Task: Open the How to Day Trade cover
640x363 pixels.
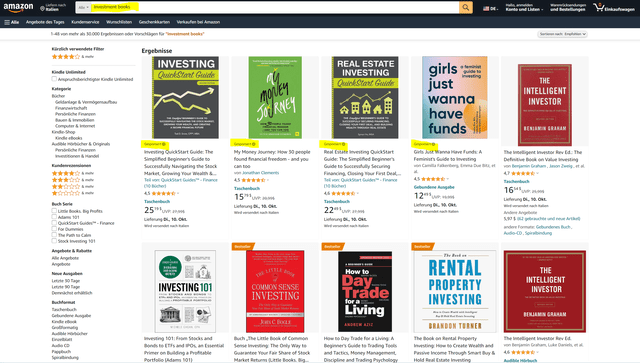Action: [x=365, y=292]
